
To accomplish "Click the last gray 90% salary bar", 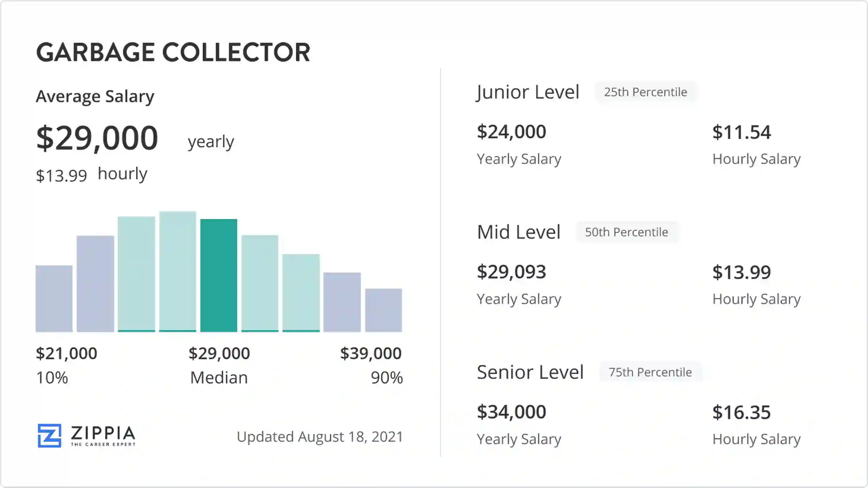I will [x=383, y=310].
